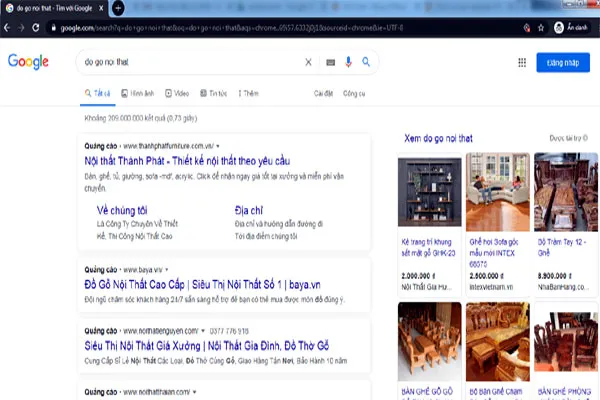Expand arrow beside www.baya.vn
This screenshot has width=600, height=400.
pyautogui.click(x=166, y=270)
